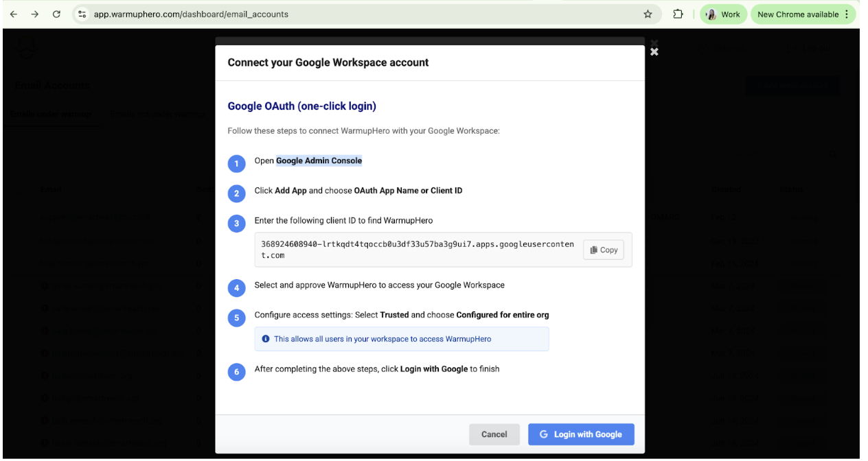Viewport: 868px width, 461px height.
Task: View site information icon in address bar
Action: click(82, 14)
